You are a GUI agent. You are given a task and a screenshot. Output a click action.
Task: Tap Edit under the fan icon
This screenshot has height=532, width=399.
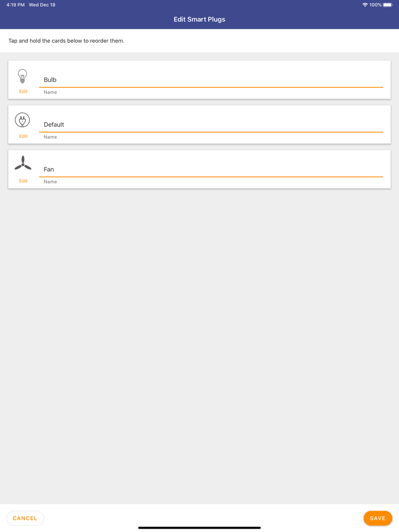click(23, 181)
